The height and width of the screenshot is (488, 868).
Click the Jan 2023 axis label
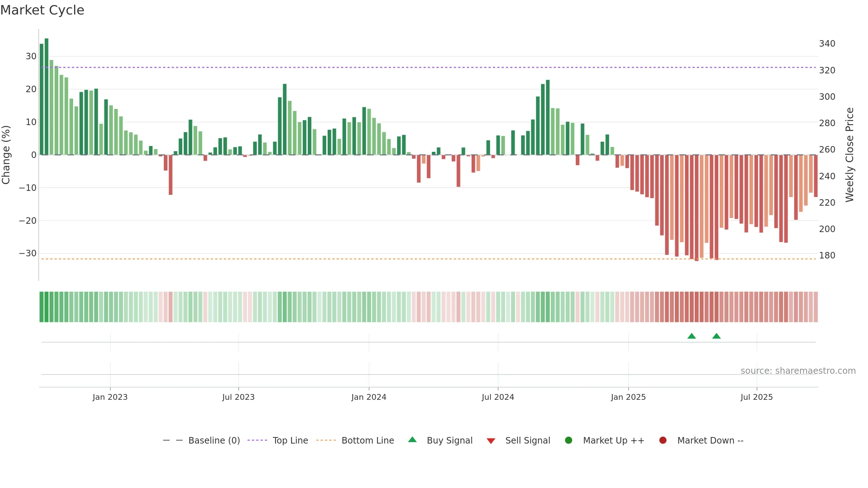(x=110, y=397)
